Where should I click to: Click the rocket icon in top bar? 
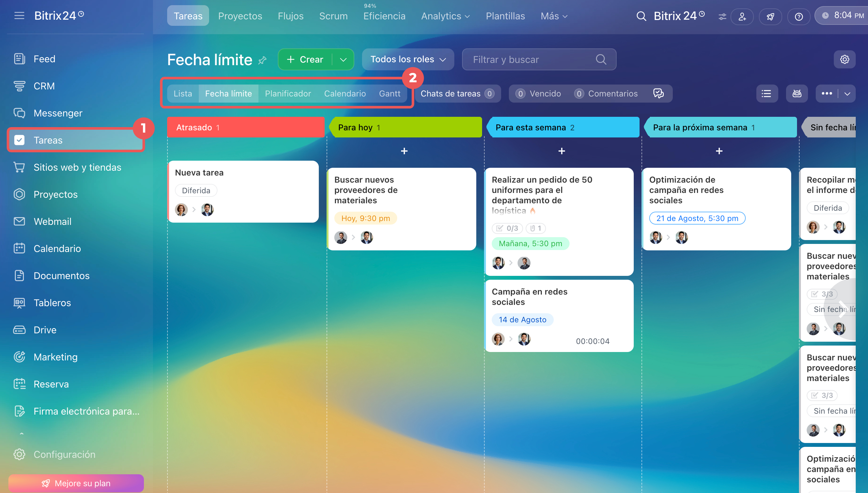point(771,16)
